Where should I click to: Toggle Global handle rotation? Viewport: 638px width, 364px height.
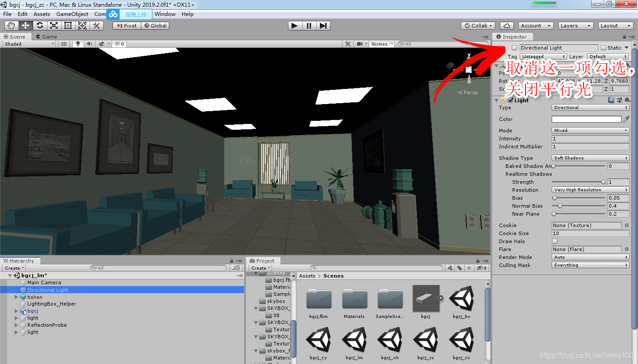155,26
